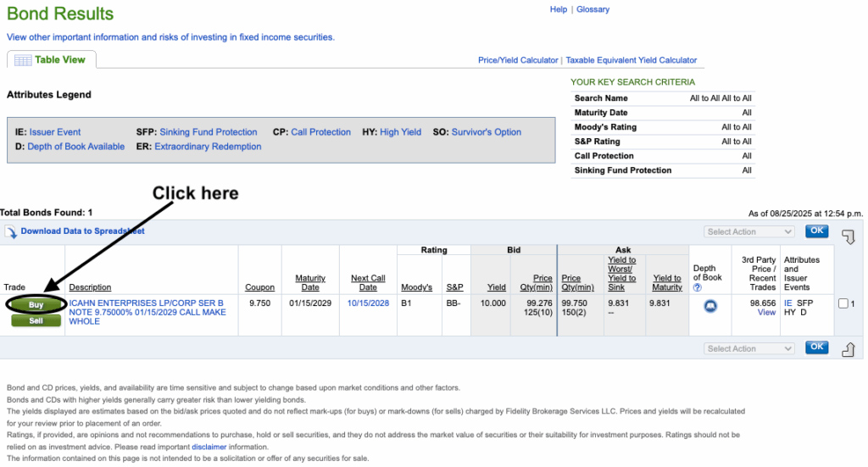Viewport: 868px width, 467px height.
Task: Sort by the Moody's rating column header
Action: click(417, 287)
